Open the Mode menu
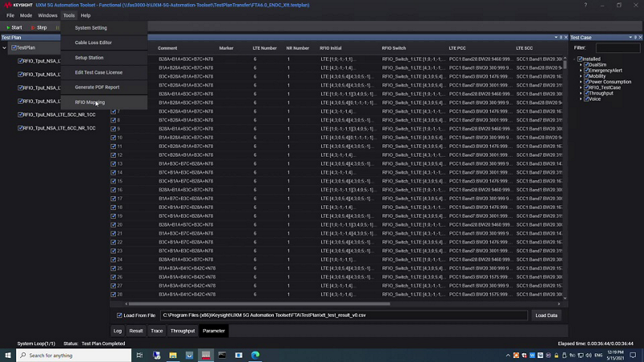 point(26,15)
